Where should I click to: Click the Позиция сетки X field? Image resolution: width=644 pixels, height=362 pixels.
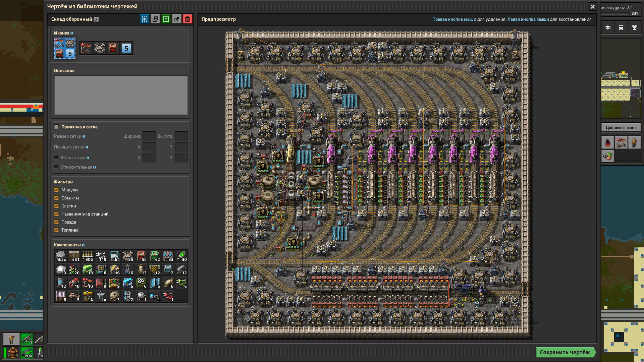pyautogui.click(x=149, y=147)
